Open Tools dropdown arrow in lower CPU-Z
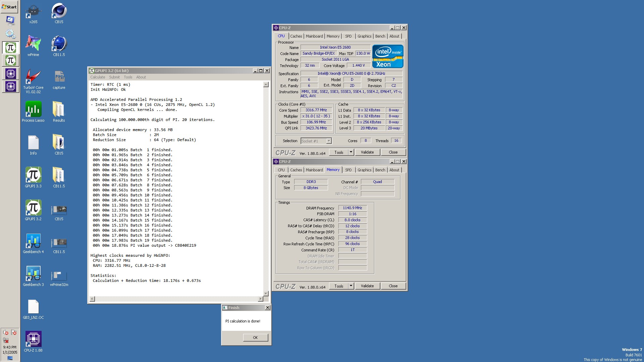 click(351, 286)
